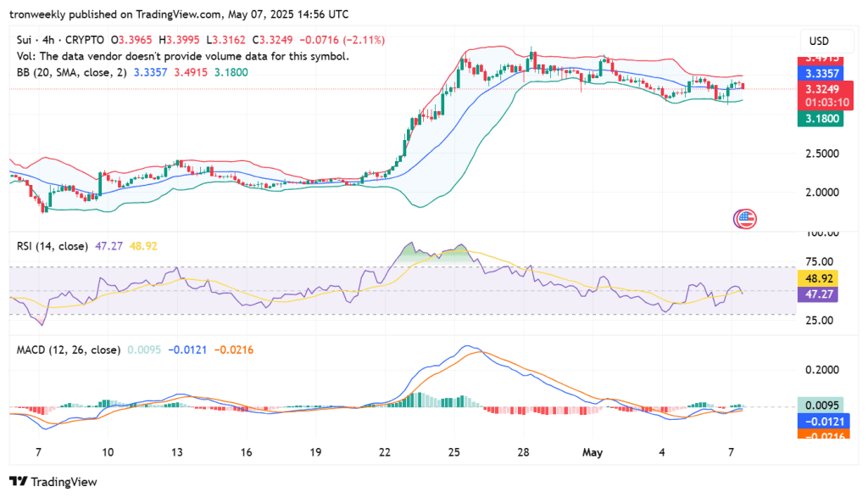Click the current price label 3.3249
The width and height of the screenshot is (868, 498).
point(822,89)
